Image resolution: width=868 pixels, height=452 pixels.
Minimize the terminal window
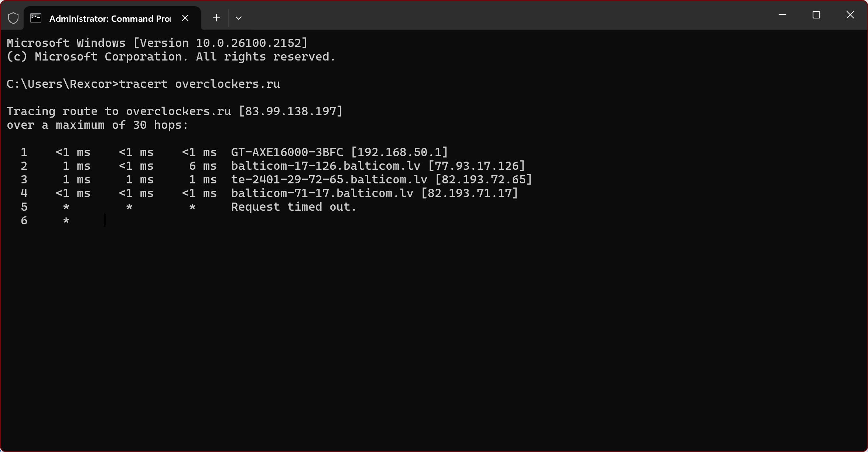[x=782, y=15]
